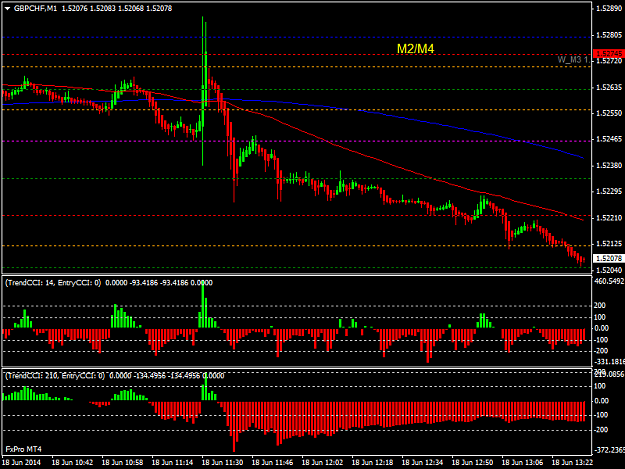Screen dimensions: 625x469
Task: Click the -200 level in TrendCCI 14 panel
Action: point(601,351)
